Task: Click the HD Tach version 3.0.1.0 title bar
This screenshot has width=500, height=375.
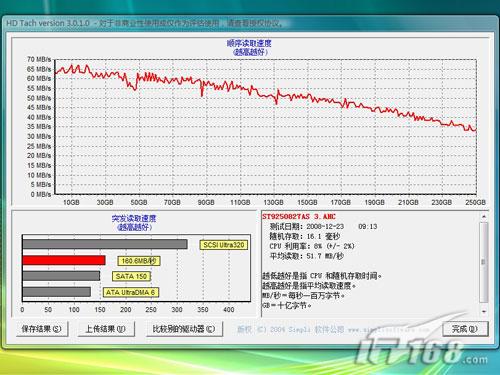Action: (x=249, y=23)
